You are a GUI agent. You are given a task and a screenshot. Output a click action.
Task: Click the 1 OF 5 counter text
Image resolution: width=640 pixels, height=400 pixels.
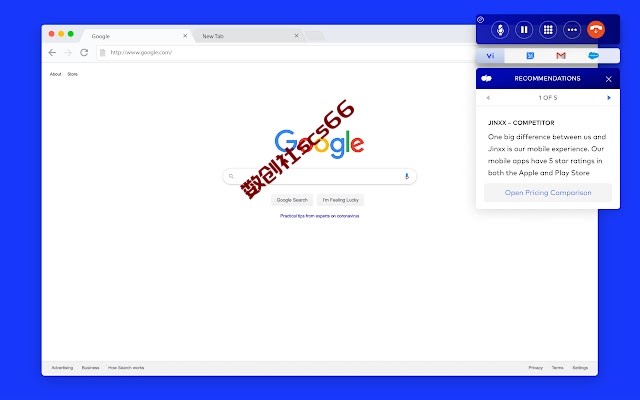pyautogui.click(x=548, y=98)
